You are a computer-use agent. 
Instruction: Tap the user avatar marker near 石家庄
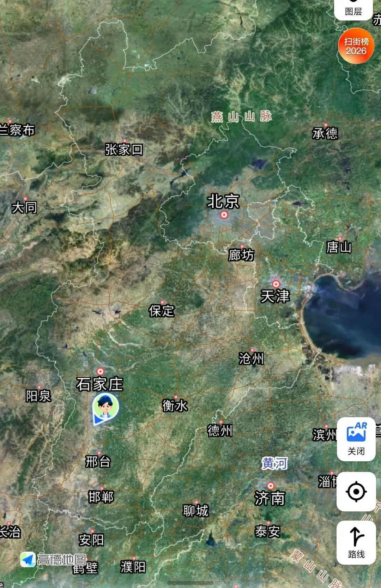105,409
